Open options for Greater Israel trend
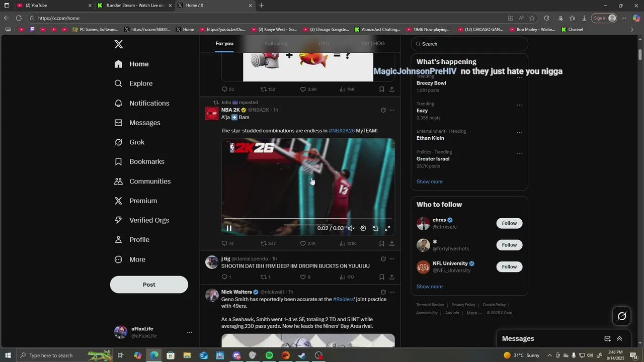The image size is (644, 362). point(519,153)
